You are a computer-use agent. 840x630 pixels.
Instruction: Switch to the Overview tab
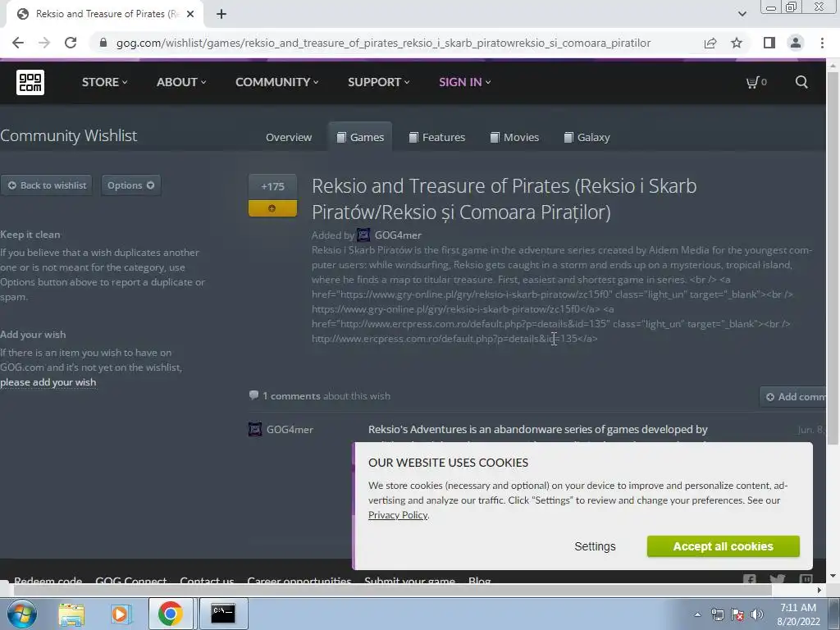click(x=289, y=137)
